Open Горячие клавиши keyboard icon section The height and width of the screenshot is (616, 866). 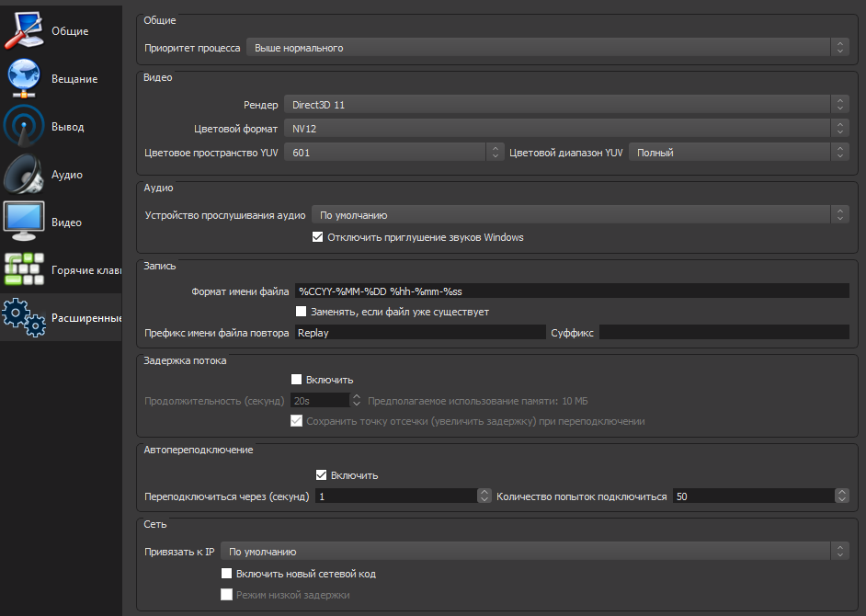(24, 269)
